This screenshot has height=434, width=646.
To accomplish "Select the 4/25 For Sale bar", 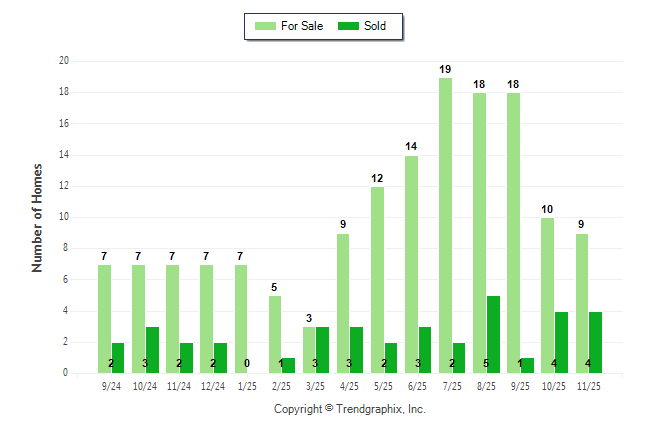I will [343, 303].
